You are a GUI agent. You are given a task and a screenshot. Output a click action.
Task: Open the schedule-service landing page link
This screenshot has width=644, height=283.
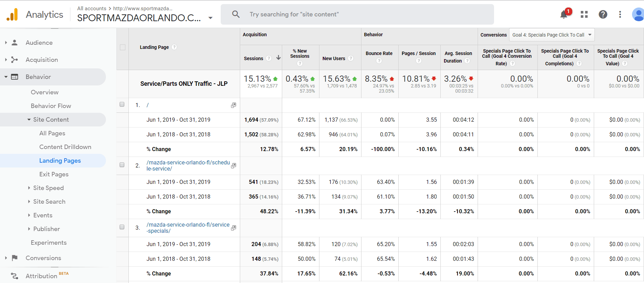click(188, 165)
